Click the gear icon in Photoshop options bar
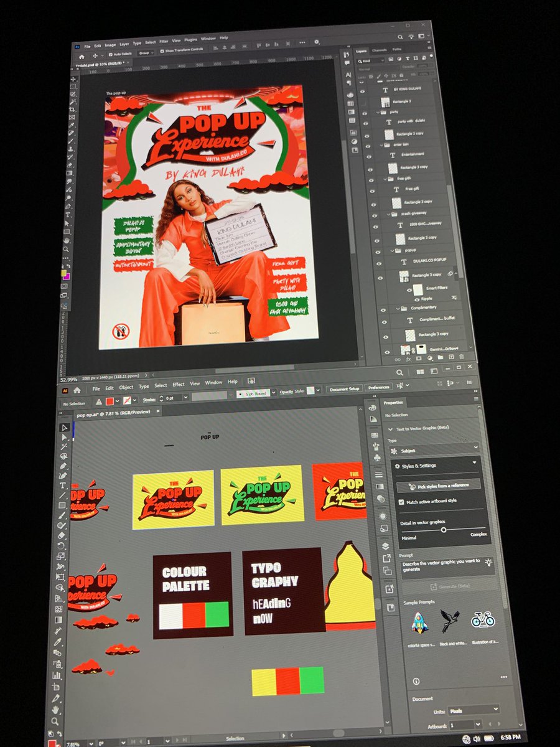The height and width of the screenshot is (747, 560). coord(315,42)
